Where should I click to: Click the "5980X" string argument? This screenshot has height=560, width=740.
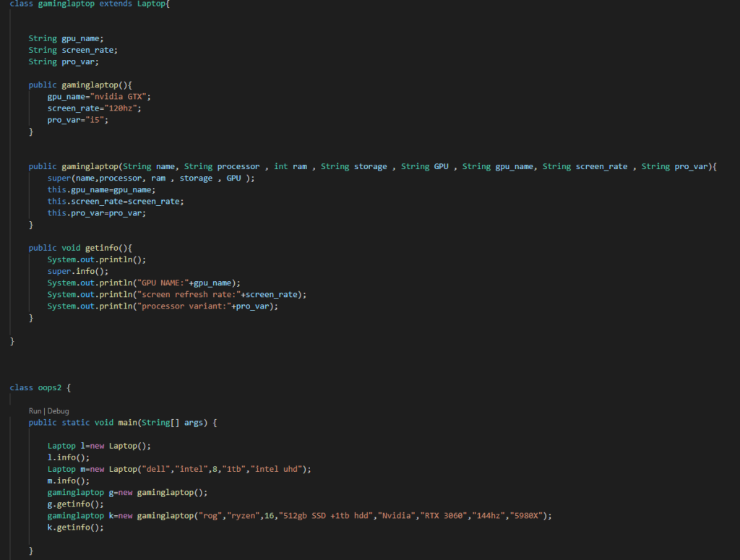pyautogui.click(x=526, y=516)
